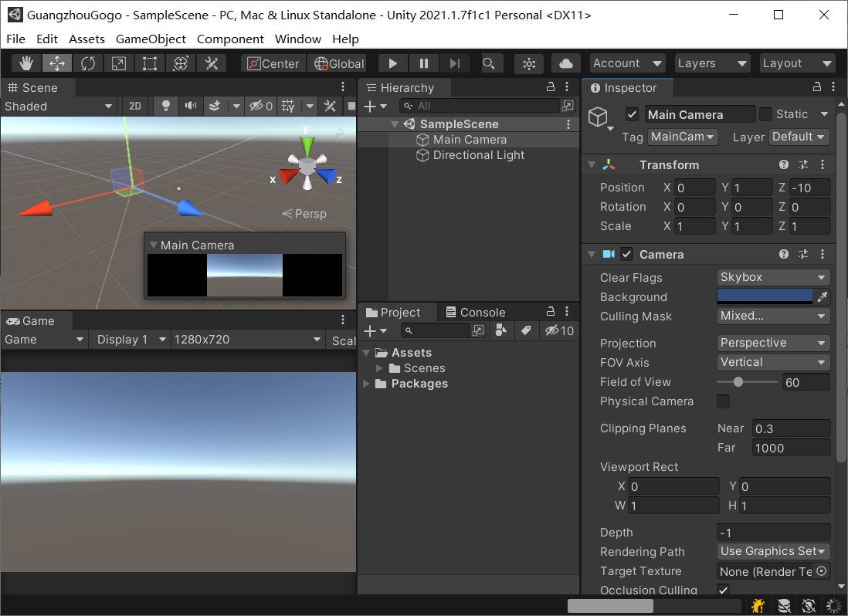Toggle Occlusion Culling checkbox
The width and height of the screenshot is (848, 616).
(723, 590)
